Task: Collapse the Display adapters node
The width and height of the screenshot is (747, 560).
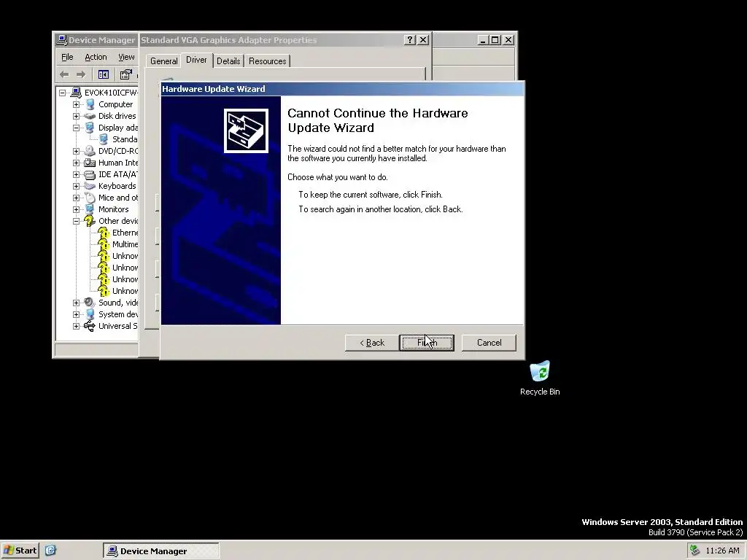Action: click(76, 128)
